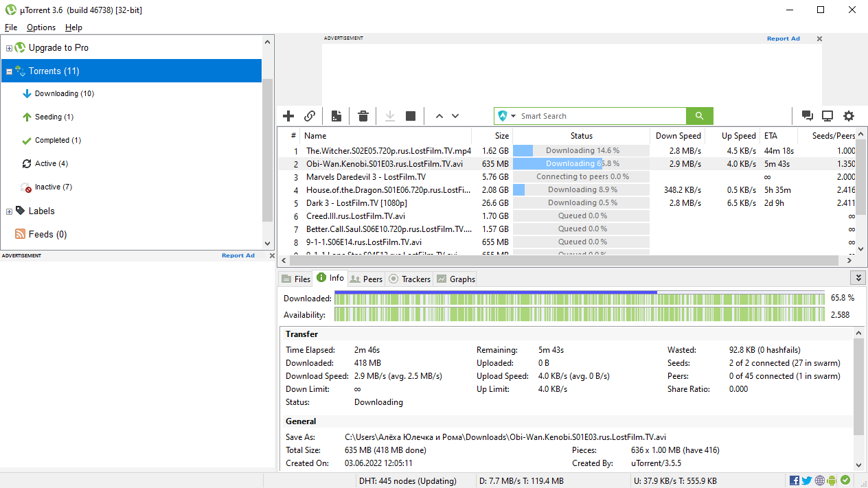Click the Downloaded pieces bar in Info

coord(578,298)
